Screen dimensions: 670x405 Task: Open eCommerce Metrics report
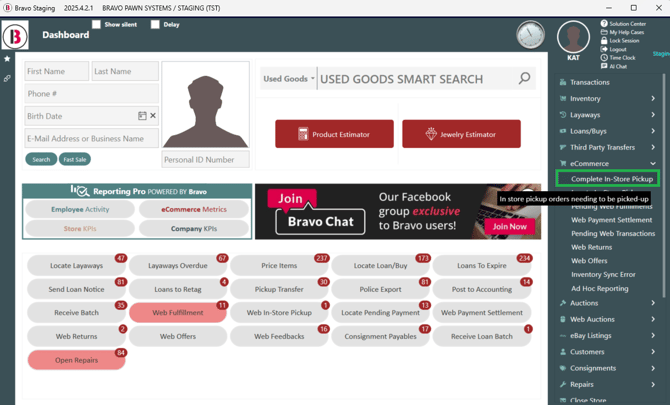pyautogui.click(x=194, y=209)
